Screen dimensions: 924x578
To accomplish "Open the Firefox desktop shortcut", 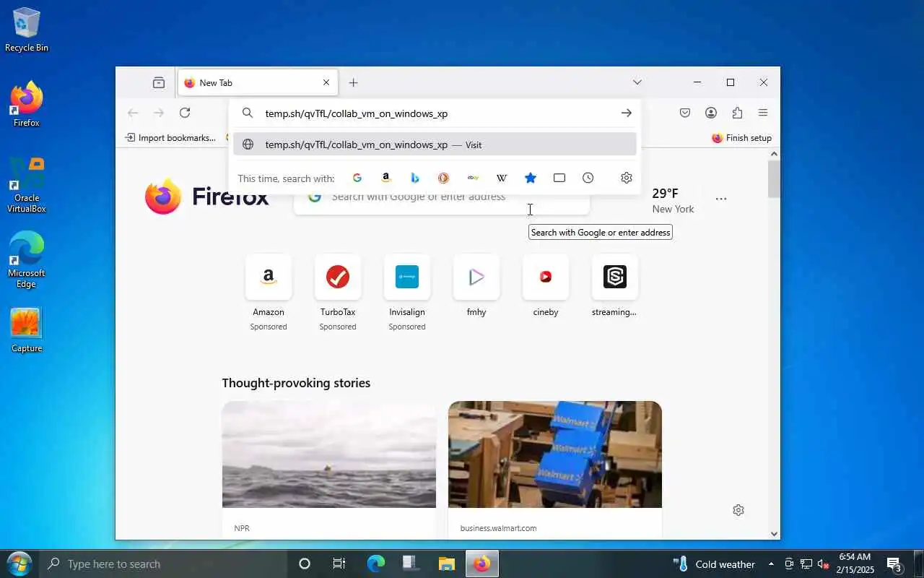I will 27,105.
